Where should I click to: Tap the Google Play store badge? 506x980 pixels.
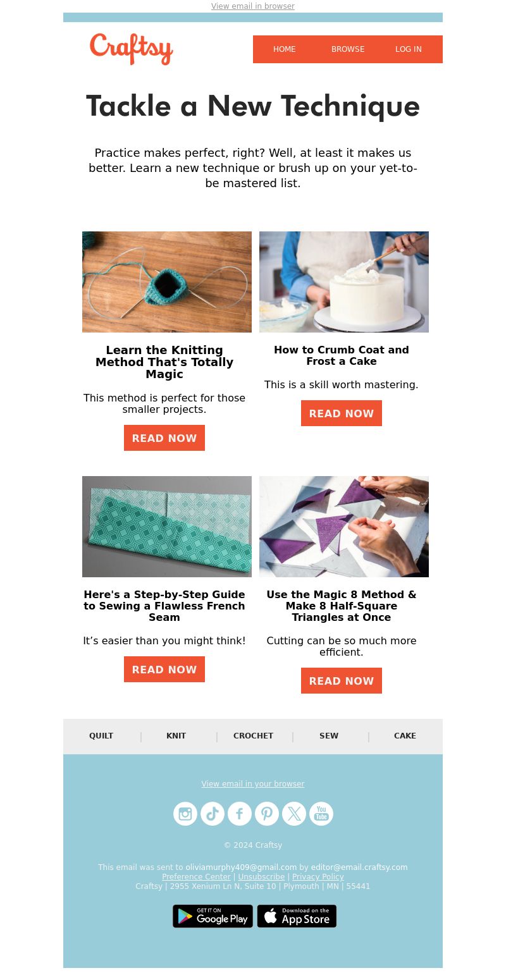pyautogui.click(x=213, y=916)
